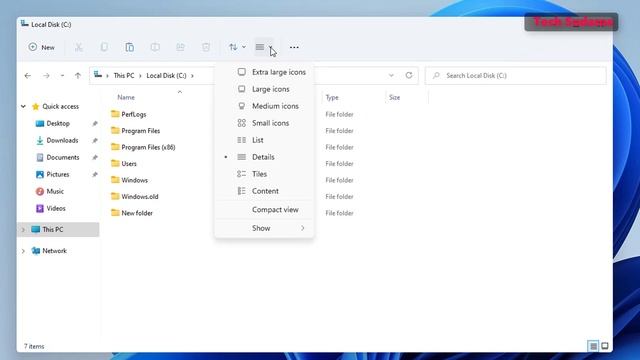Sort by Type column header
Screen dimensions: 640x360
332,98
